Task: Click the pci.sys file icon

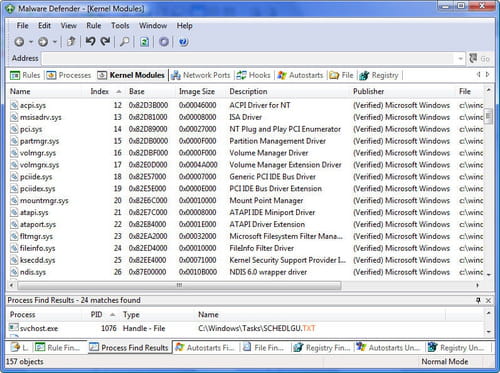Action: pyautogui.click(x=14, y=129)
